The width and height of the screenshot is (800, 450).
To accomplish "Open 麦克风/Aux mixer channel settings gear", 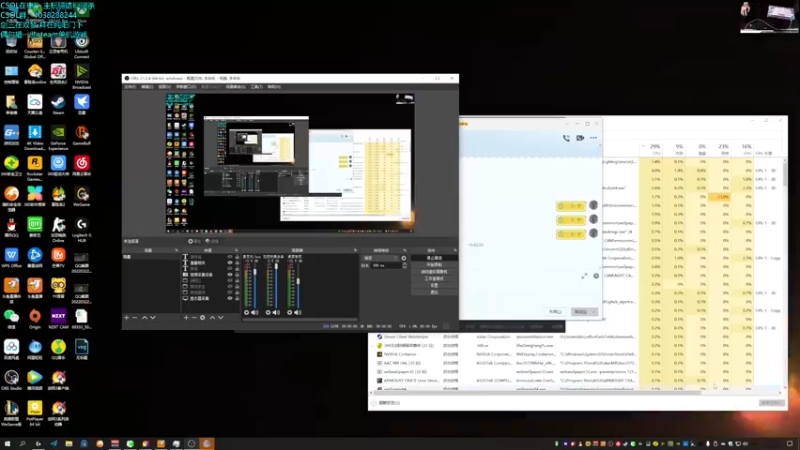I will (x=246, y=312).
